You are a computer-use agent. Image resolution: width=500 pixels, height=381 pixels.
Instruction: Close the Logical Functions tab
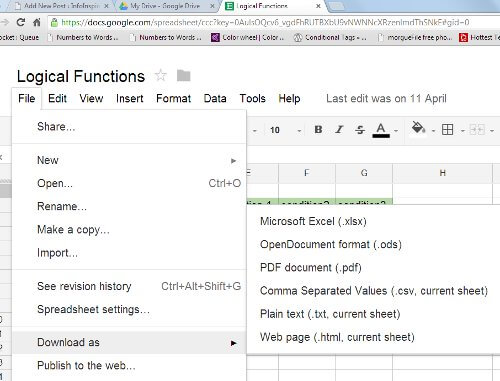pos(318,6)
